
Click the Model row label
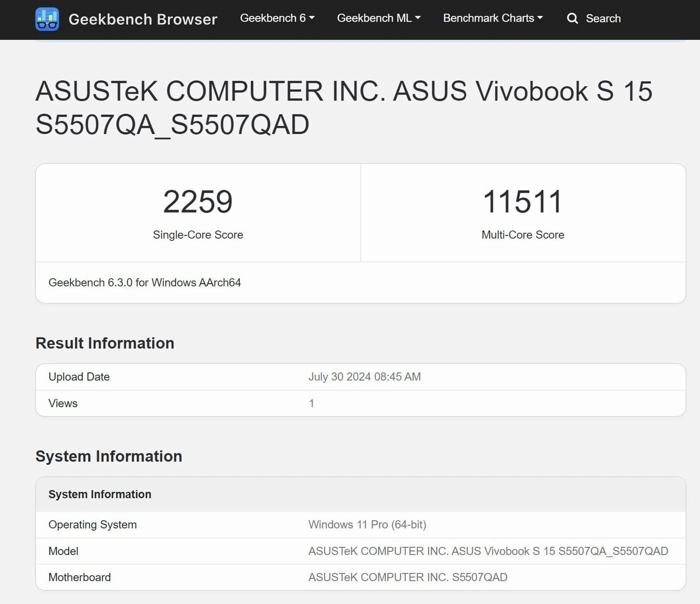point(63,551)
